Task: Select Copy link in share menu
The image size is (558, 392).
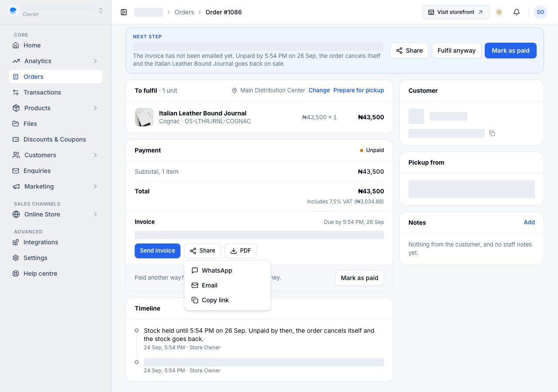Action: pos(228,300)
